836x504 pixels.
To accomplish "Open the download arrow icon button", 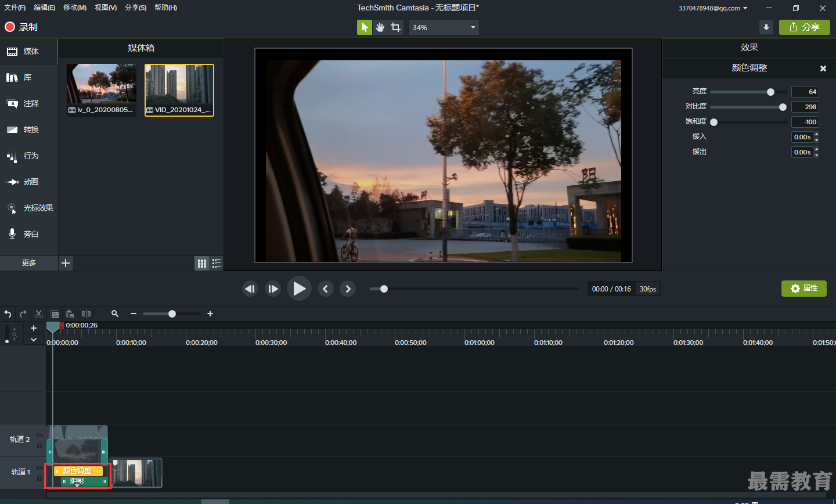I will click(766, 27).
